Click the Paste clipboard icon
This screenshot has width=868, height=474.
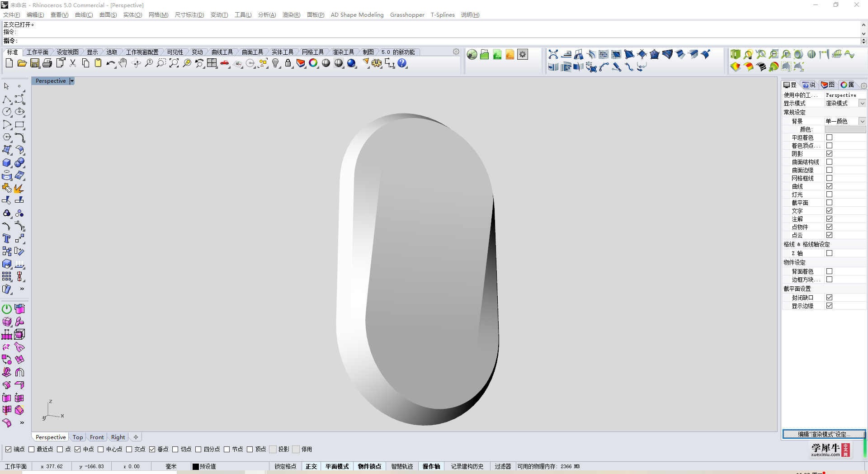98,63
